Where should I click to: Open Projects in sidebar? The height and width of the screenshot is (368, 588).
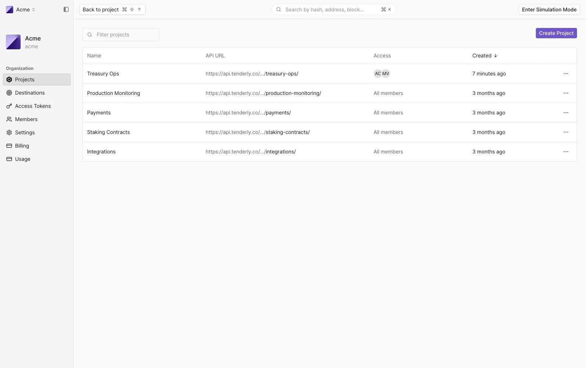(37, 79)
